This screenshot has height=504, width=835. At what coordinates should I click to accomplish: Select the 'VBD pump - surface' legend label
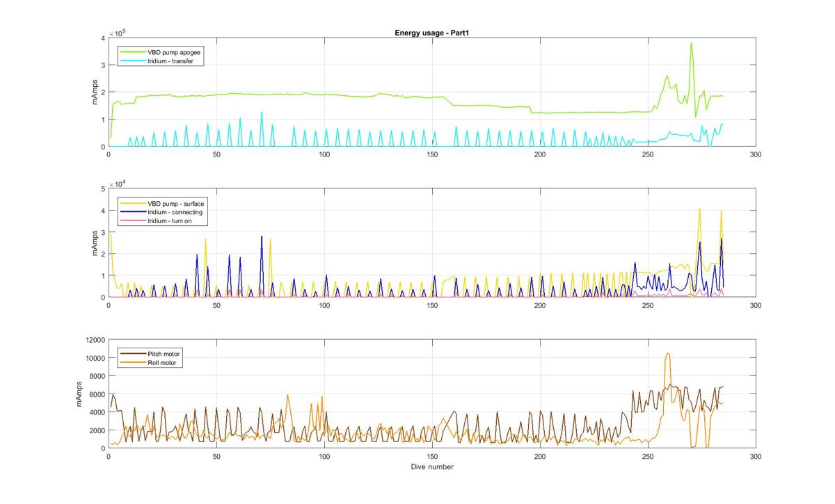click(x=177, y=203)
